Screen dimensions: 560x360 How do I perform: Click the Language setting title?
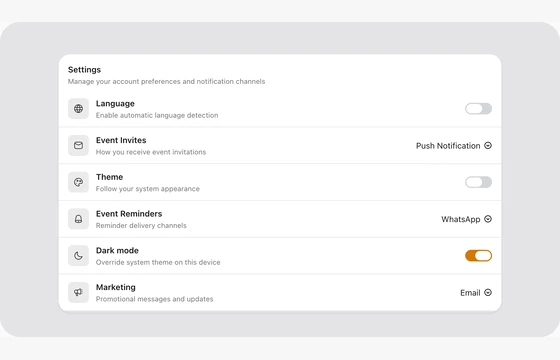tap(115, 104)
